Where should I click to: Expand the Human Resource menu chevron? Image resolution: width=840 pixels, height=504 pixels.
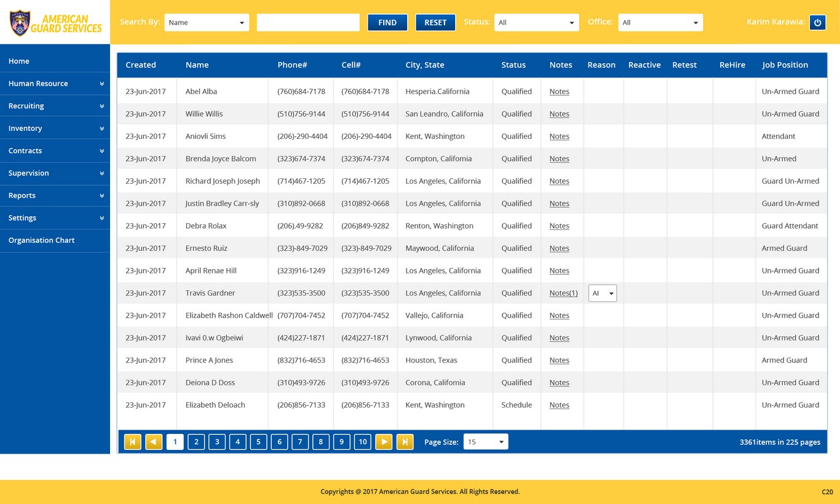click(x=101, y=84)
